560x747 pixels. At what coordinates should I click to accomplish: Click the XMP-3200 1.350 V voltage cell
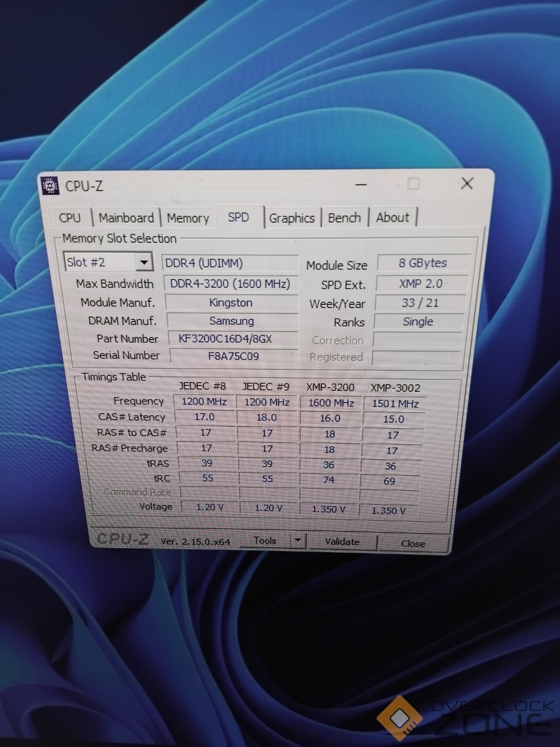[328, 509]
